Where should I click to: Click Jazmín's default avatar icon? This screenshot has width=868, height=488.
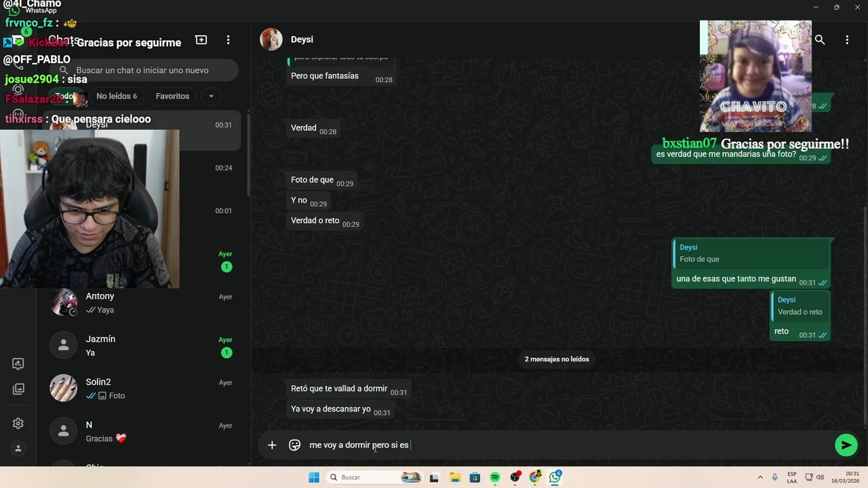point(64,346)
